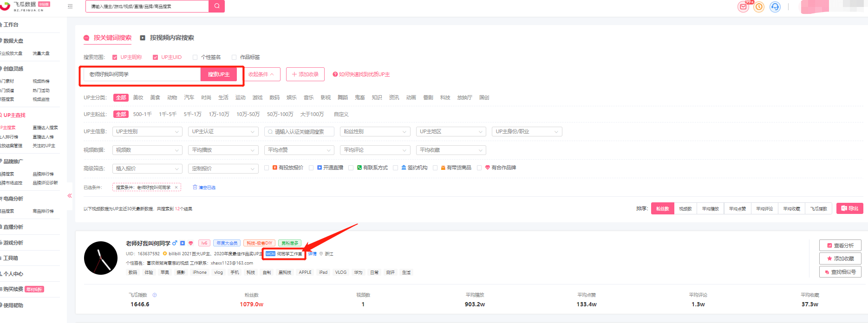Viewport: 868px width, 323px height.
Task: Click the trash icon next to 清空已选
Action: [195, 187]
